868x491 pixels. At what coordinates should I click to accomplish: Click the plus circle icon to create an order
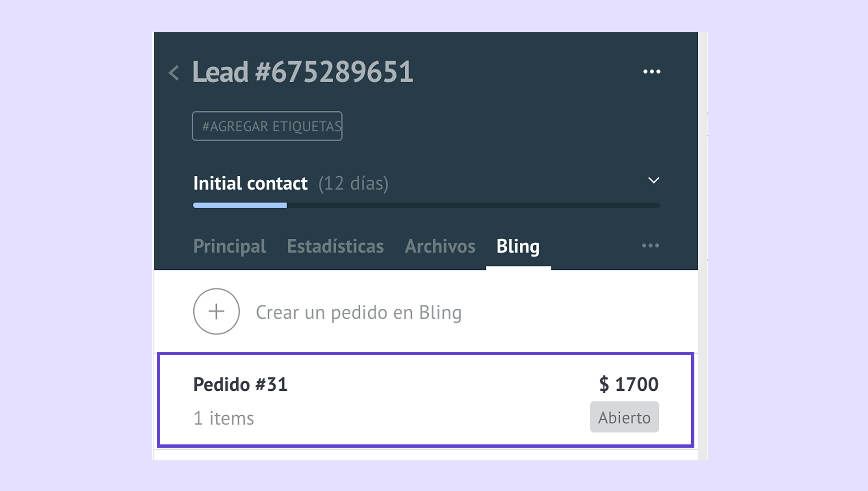(216, 311)
